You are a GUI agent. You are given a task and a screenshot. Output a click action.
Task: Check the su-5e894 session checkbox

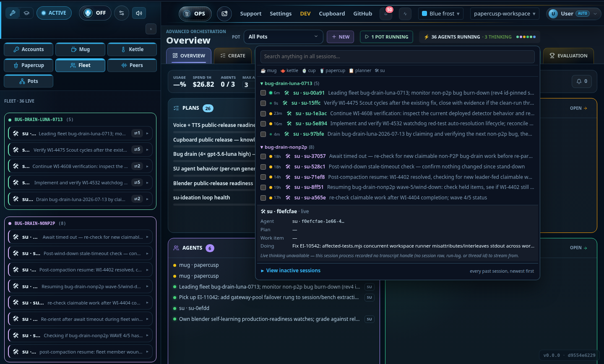click(x=263, y=124)
